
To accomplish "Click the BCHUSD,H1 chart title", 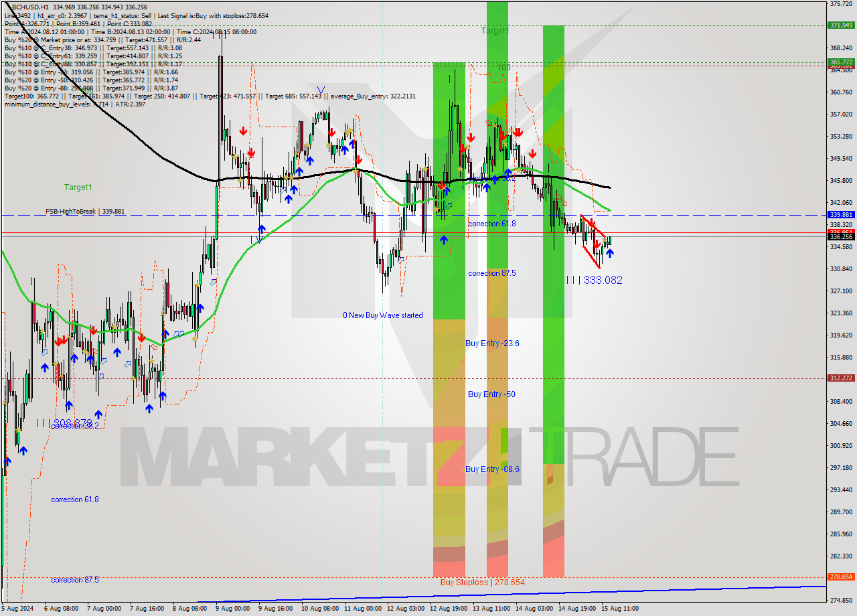I will [30, 7].
